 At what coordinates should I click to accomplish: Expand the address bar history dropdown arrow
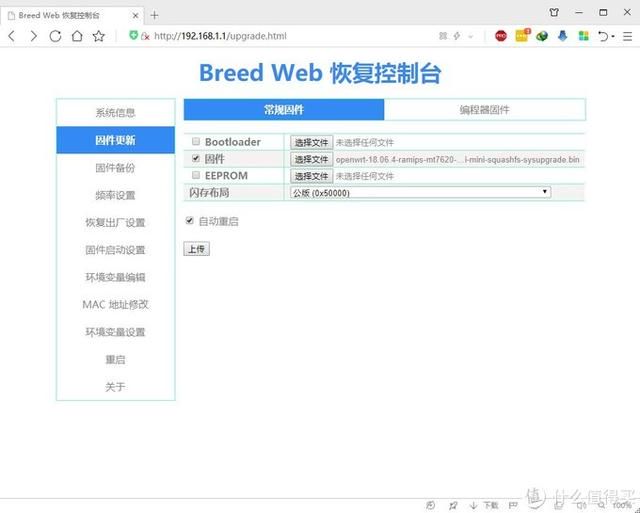click(471, 36)
